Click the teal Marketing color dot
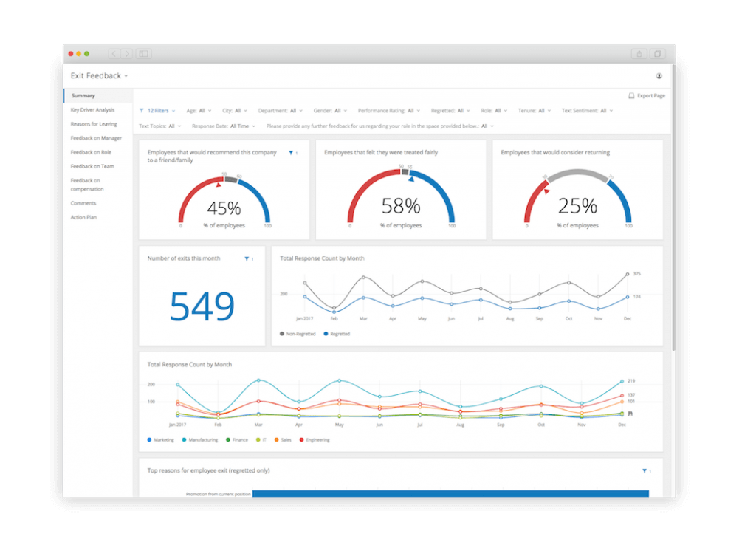The image size is (756, 559). (x=148, y=439)
